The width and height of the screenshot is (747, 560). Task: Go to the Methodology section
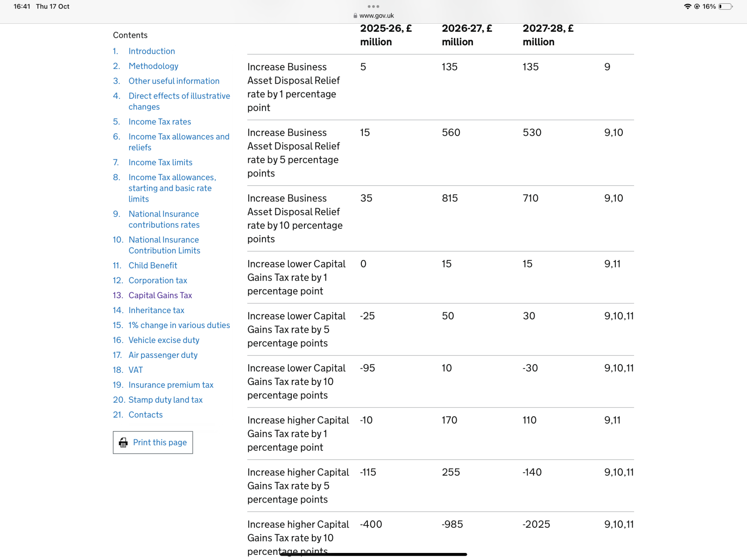[x=154, y=66]
